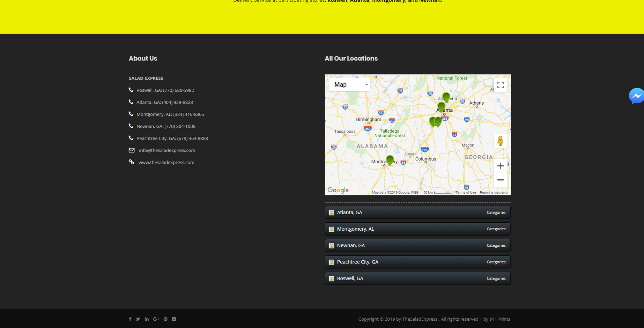
Task: Expand the Roswell, GA location entry
Action: coord(417,278)
